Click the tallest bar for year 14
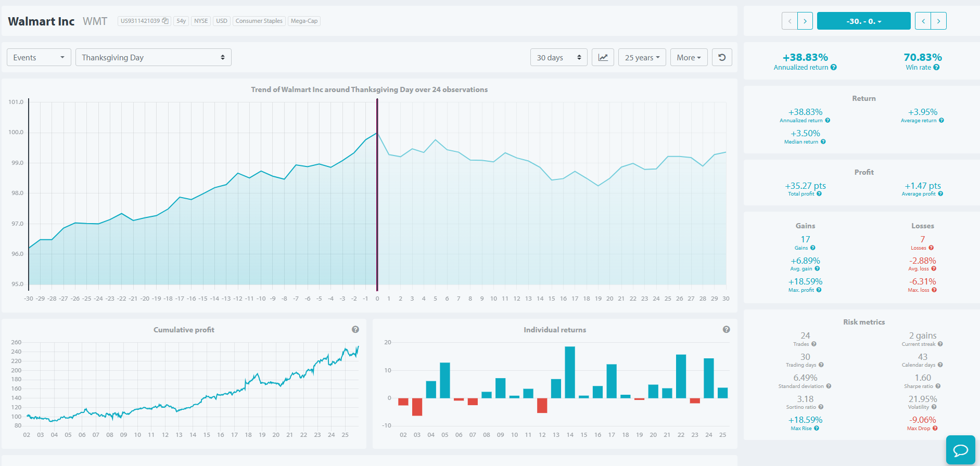 pos(570,372)
